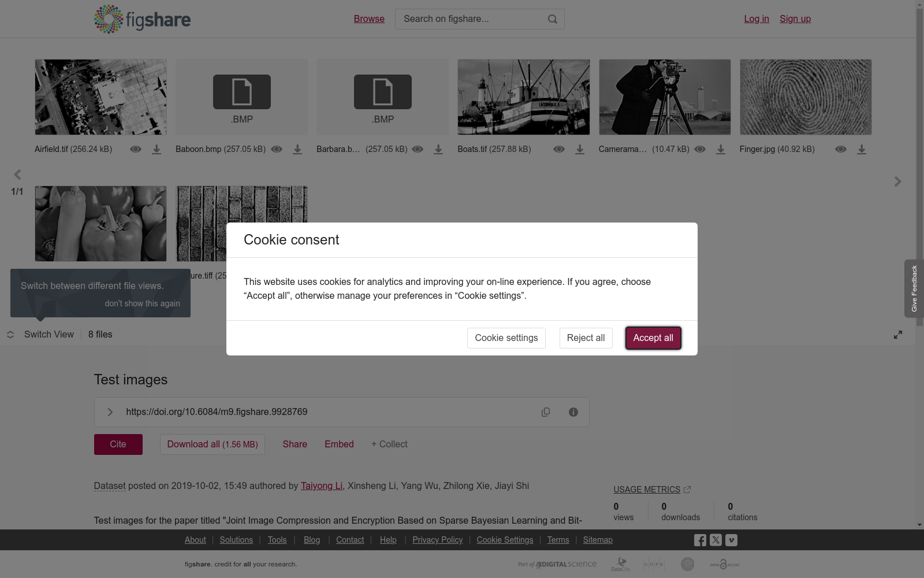924x578 pixels.
Task: Open footer Terms link
Action: click(558, 540)
